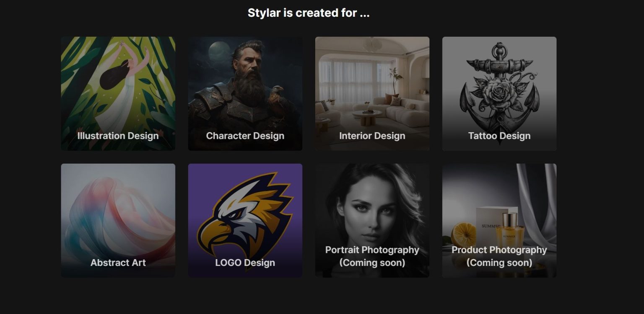
Task: Click the Tattoo Design label text
Action: [x=499, y=136]
